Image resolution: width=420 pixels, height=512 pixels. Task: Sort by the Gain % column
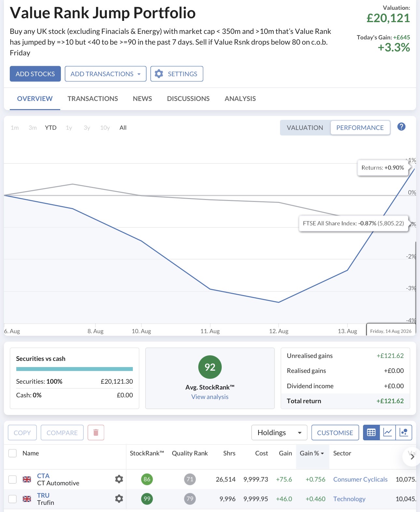[x=312, y=453]
